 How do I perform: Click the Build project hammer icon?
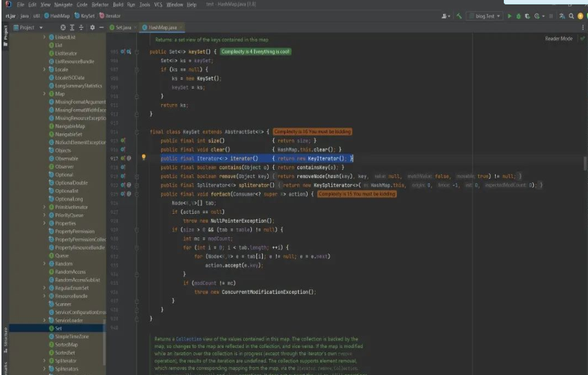pos(458,16)
